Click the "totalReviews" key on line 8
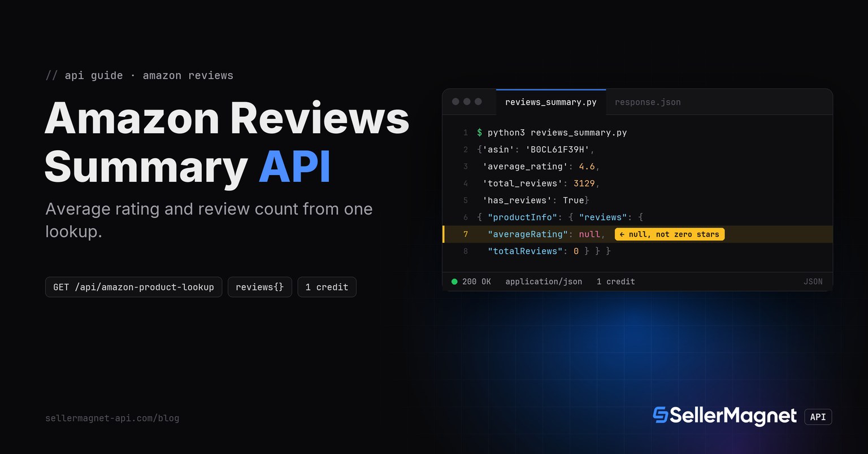This screenshot has width=868, height=454. click(525, 251)
